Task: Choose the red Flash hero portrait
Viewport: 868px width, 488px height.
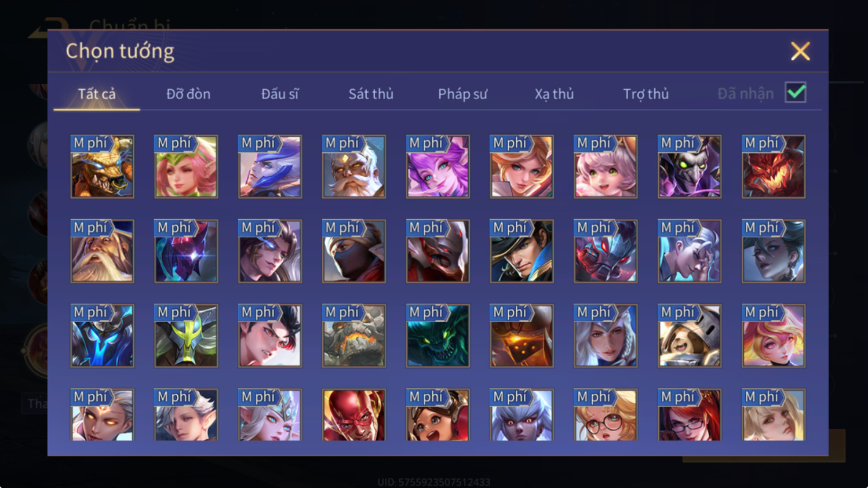Action: 354,415
